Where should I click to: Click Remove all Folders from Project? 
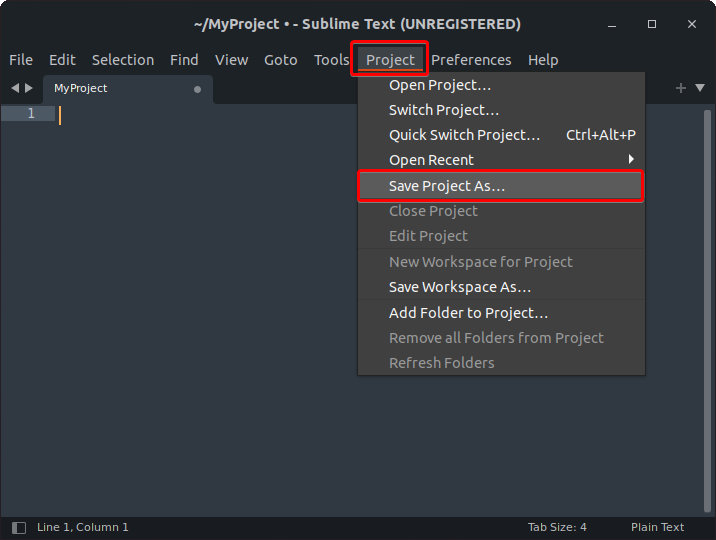[x=501, y=338]
